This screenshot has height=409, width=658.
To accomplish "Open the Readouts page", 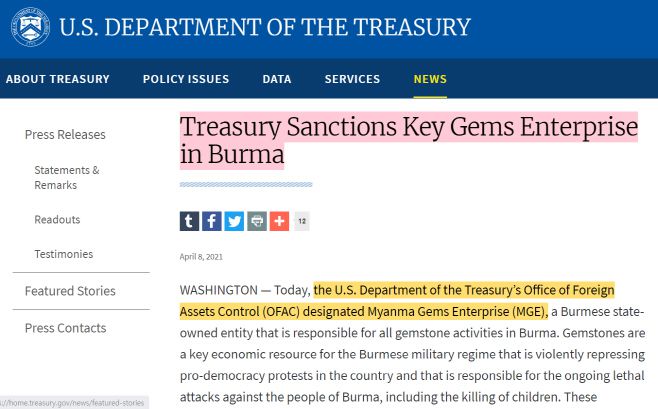I will (57, 219).
